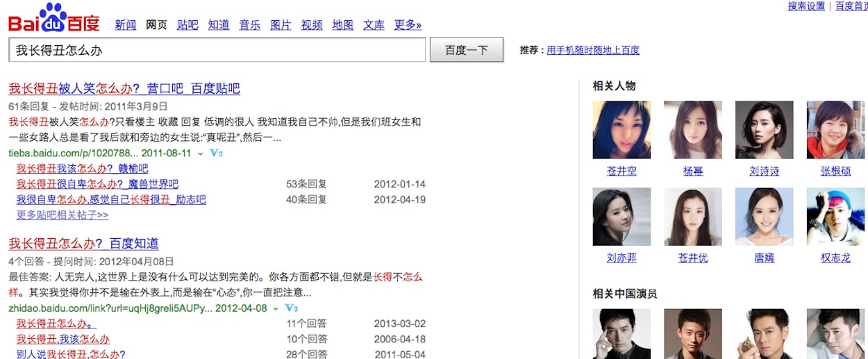Click 更多贴吧相关帖子>> link
The height and width of the screenshot is (359, 868).
(x=62, y=215)
